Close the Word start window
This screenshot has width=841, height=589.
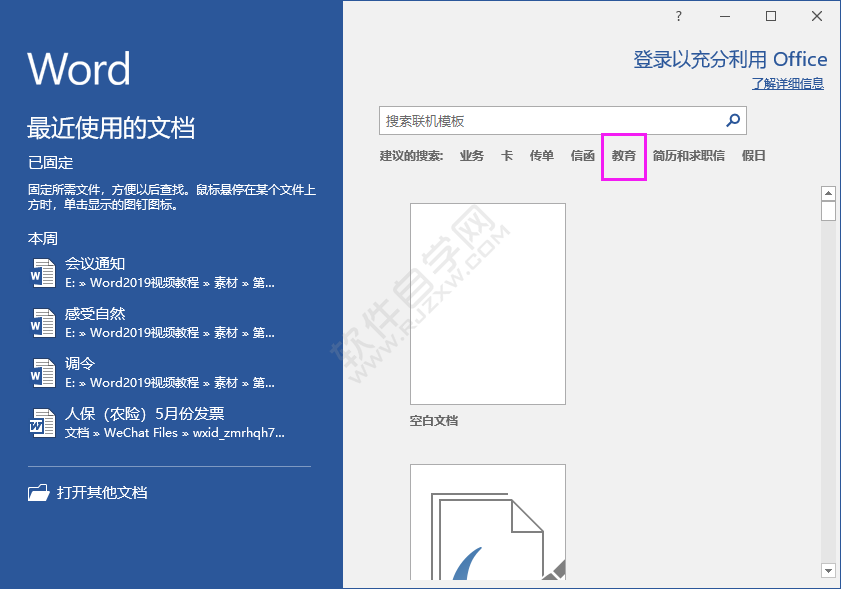[x=817, y=16]
